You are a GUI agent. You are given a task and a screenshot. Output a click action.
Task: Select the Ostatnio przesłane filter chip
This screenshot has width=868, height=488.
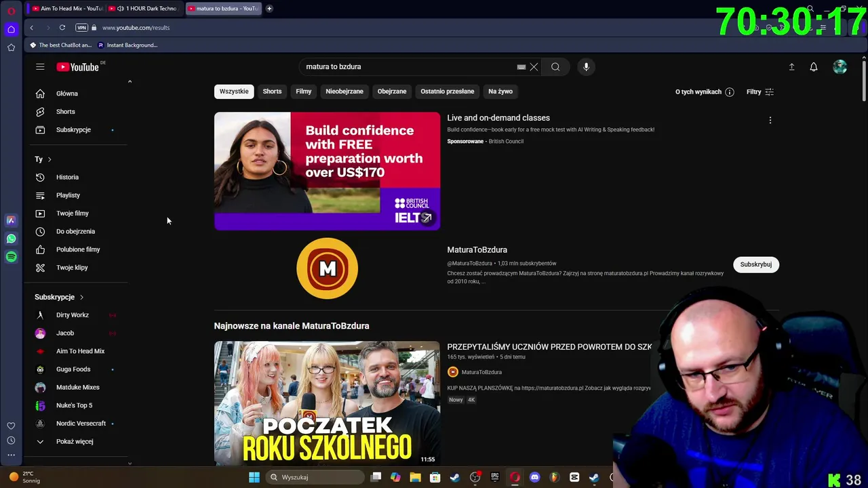447,91
